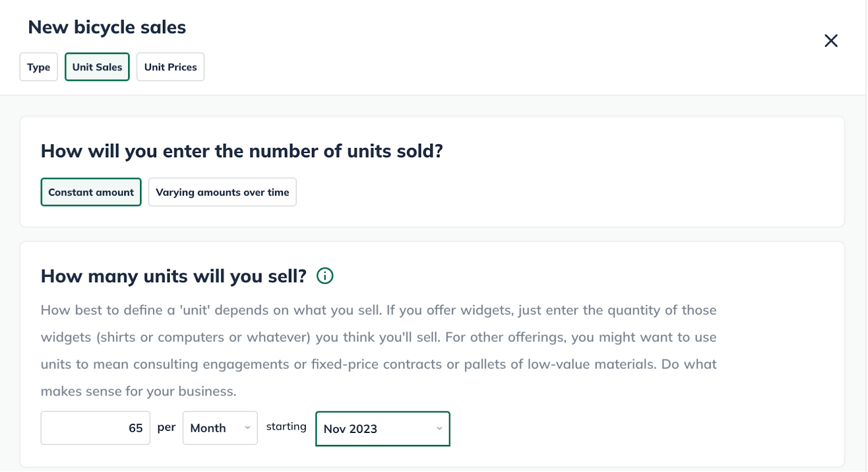Click the 'How many units will you sell?' heading

pyautogui.click(x=174, y=276)
